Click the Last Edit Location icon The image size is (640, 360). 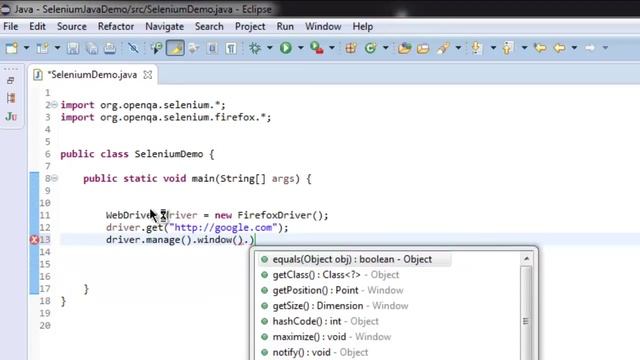[540, 48]
